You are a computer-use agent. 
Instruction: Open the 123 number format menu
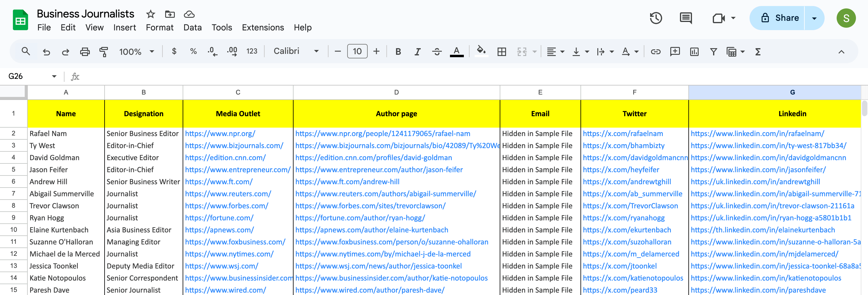pos(252,51)
